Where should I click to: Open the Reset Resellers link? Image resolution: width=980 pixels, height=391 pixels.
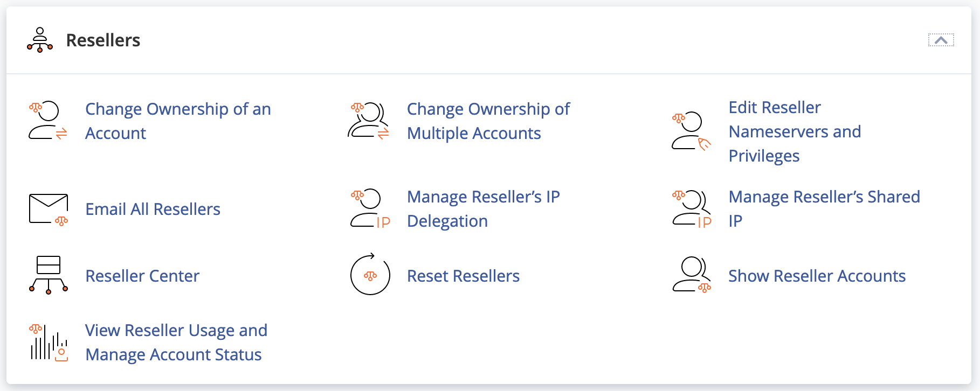pos(463,276)
